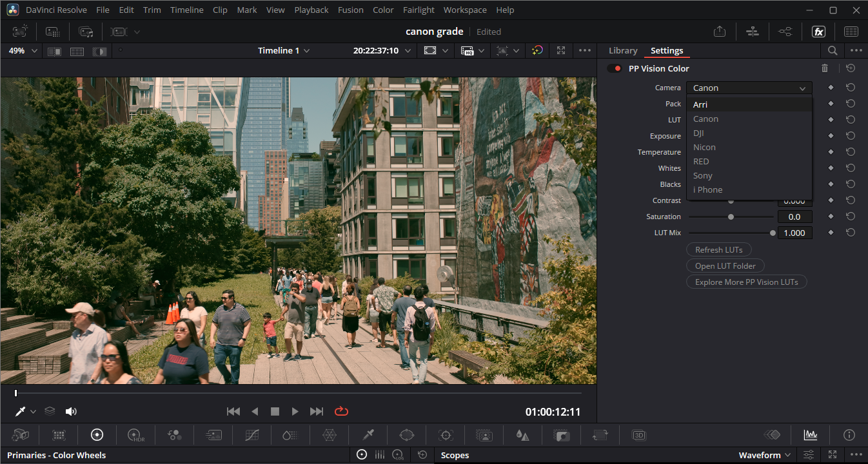This screenshot has width=868, height=464.
Task: Adjust the Saturation slider handle
Action: point(731,217)
